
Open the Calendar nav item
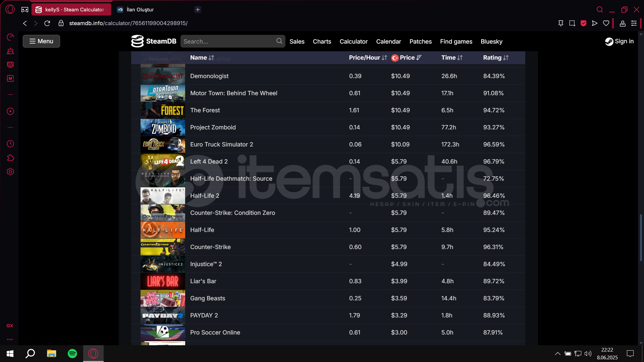[x=388, y=42]
